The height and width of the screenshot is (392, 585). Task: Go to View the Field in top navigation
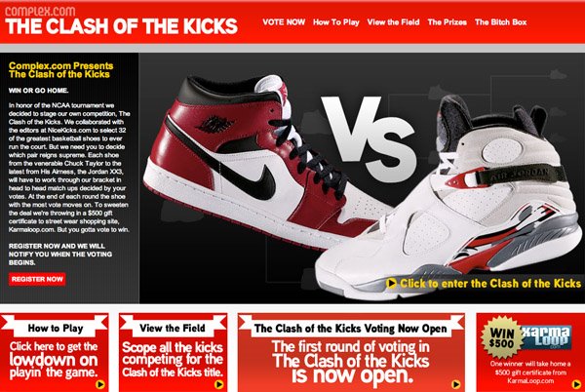pyautogui.click(x=393, y=22)
